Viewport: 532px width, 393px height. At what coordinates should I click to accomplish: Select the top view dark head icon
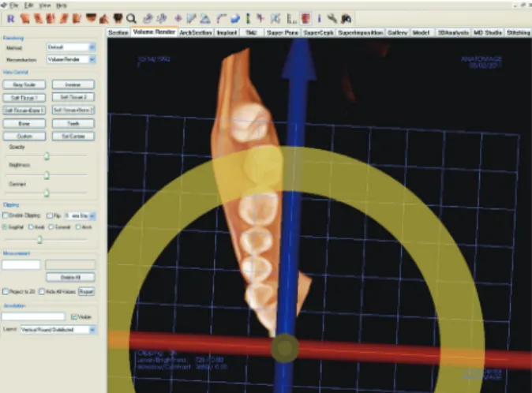(x=91, y=18)
